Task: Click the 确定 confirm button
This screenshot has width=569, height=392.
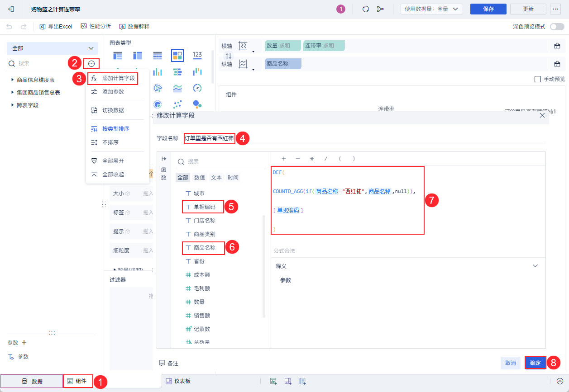Action: pyautogui.click(x=535, y=363)
